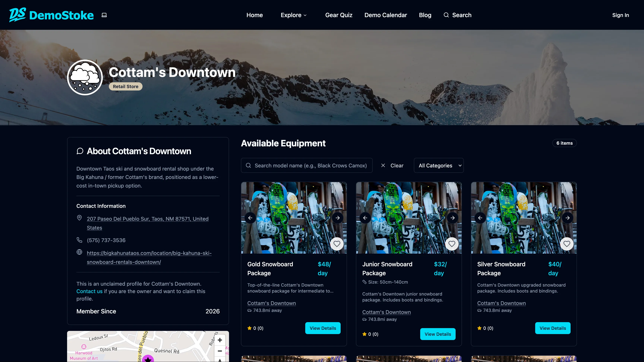The height and width of the screenshot is (362, 644).
Task: Open search via the magnifying glass icon
Action: [x=446, y=15]
